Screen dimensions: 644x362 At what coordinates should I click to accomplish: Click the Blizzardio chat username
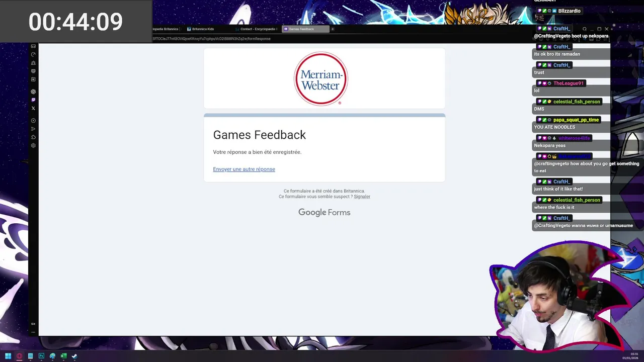[569, 11]
